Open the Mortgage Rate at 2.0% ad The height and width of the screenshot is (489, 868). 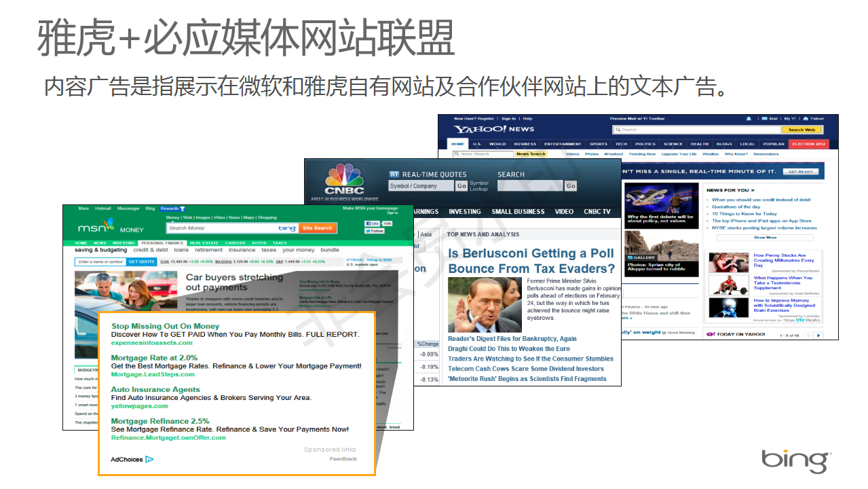[x=154, y=358]
